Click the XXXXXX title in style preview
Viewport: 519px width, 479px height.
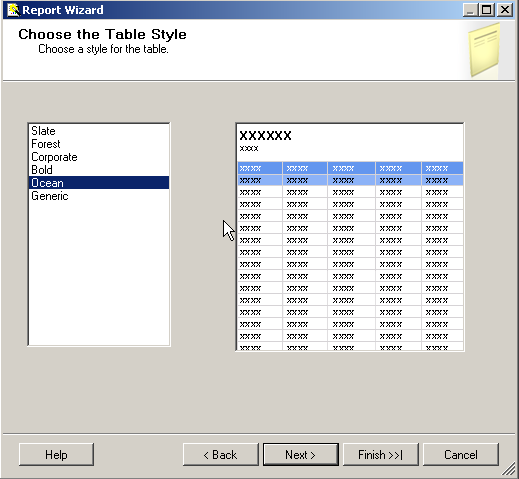tap(265, 136)
